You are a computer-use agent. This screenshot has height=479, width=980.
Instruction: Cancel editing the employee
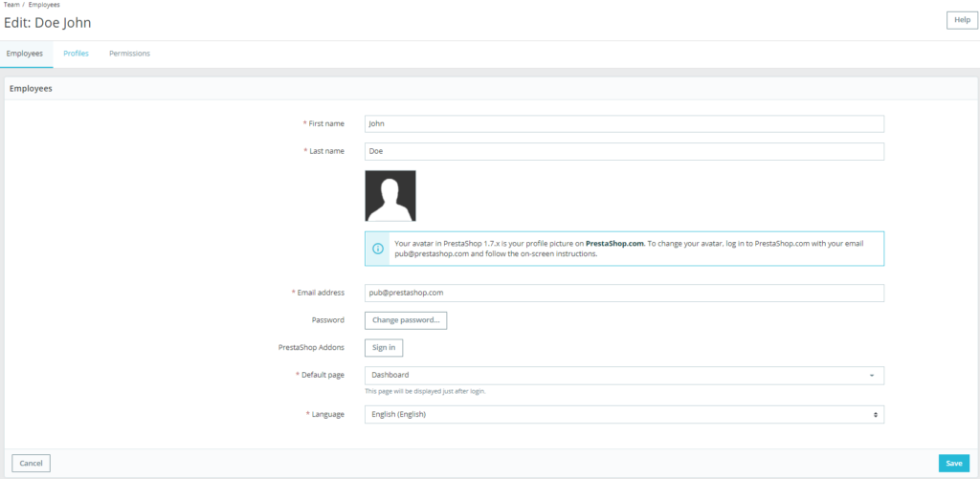click(x=31, y=463)
